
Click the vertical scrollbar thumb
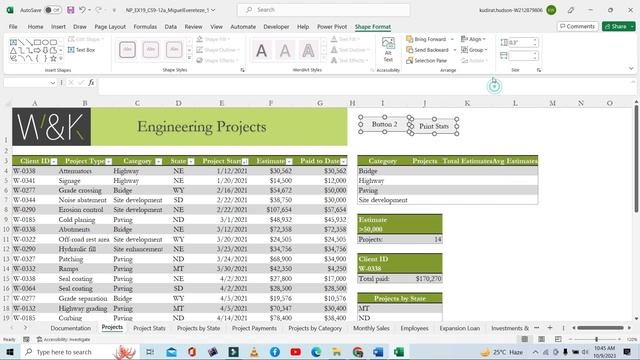(636, 158)
